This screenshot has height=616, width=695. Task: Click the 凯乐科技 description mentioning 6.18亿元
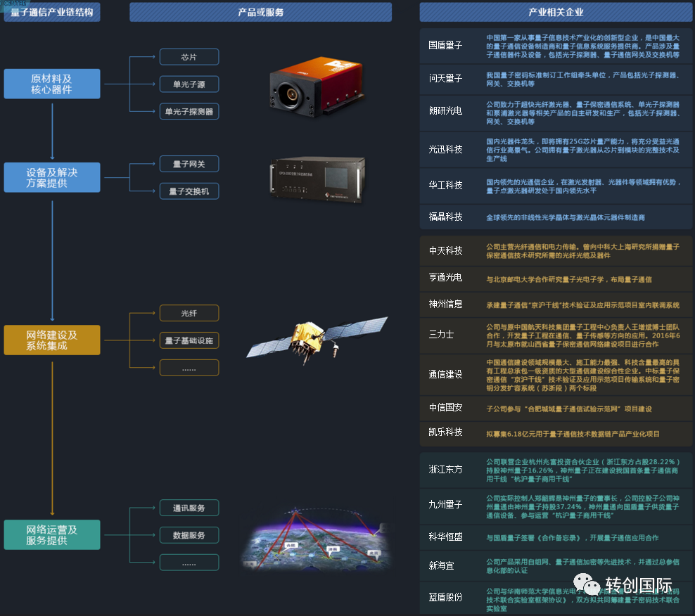573,435
